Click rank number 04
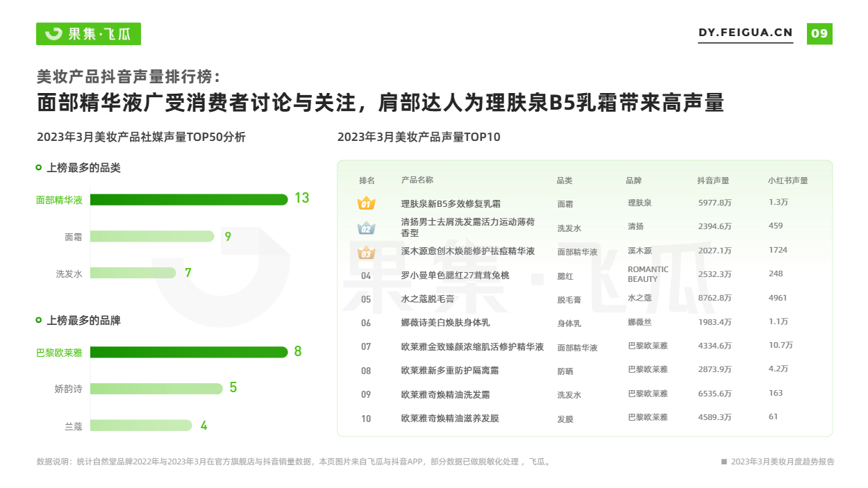Image resolution: width=868 pixels, height=488 pixels. pos(366,276)
